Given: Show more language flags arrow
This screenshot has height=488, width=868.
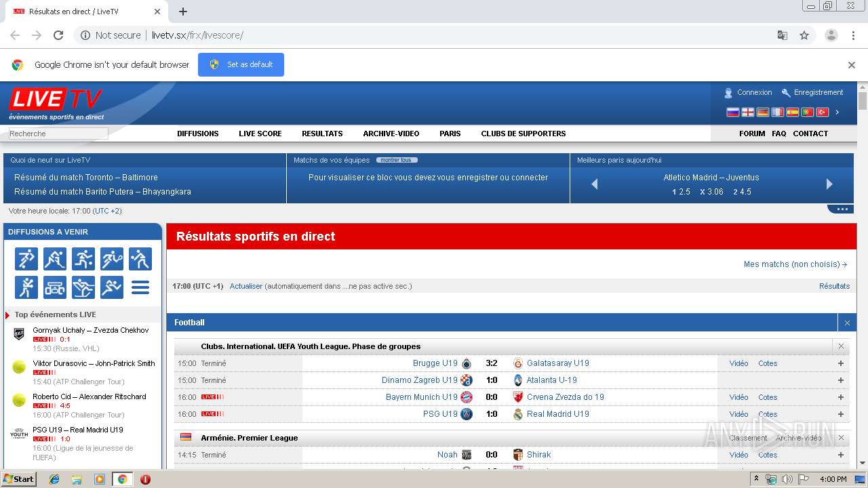Looking at the screenshot, I should (837, 113).
